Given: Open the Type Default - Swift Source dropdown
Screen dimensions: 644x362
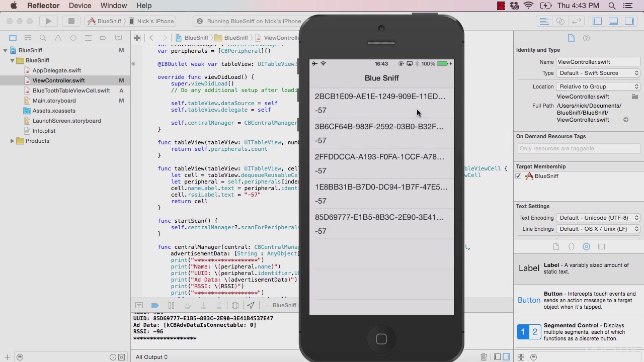Looking at the screenshot, I should tap(598, 73).
